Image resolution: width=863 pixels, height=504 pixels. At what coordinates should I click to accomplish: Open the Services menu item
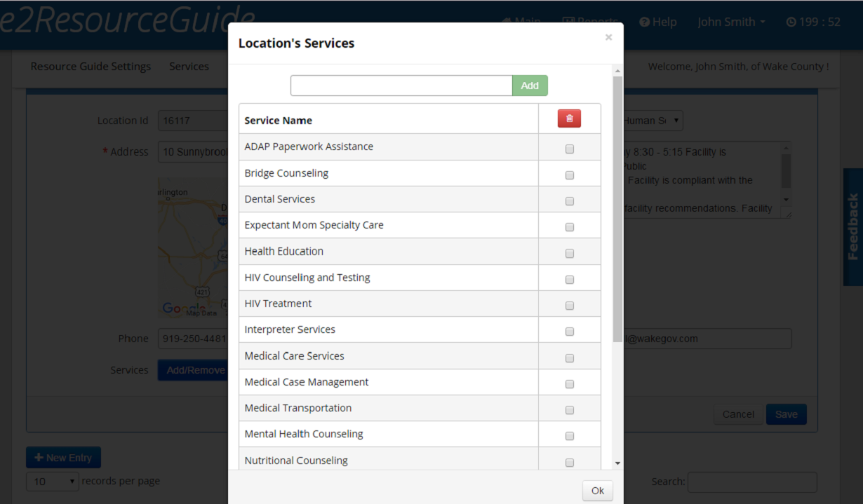click(189, 67)
